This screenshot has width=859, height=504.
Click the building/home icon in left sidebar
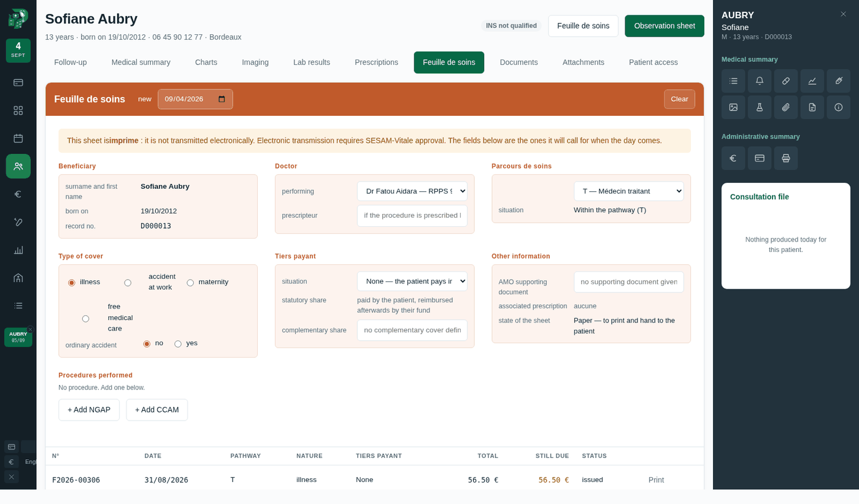tap(18, 278)
